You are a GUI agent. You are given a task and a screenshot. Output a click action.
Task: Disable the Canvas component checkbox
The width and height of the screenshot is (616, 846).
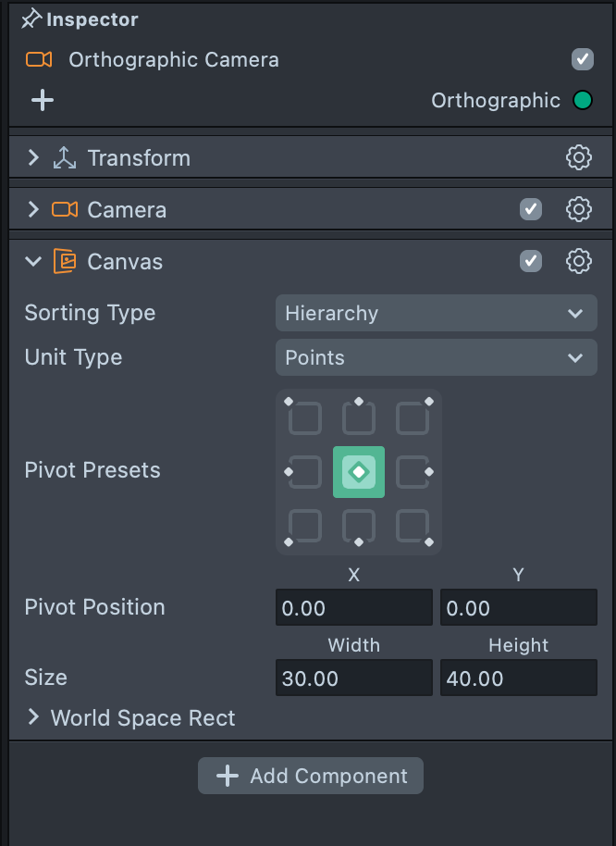(x=531, y=261)
